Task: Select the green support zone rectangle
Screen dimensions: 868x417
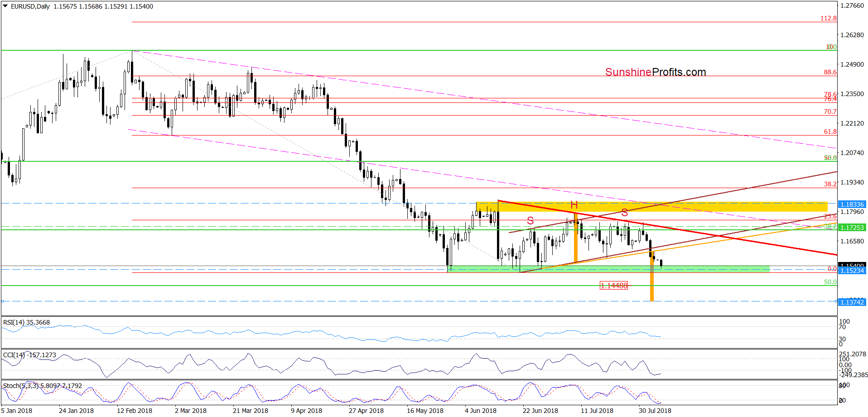Action: click(x=608, y=269)
